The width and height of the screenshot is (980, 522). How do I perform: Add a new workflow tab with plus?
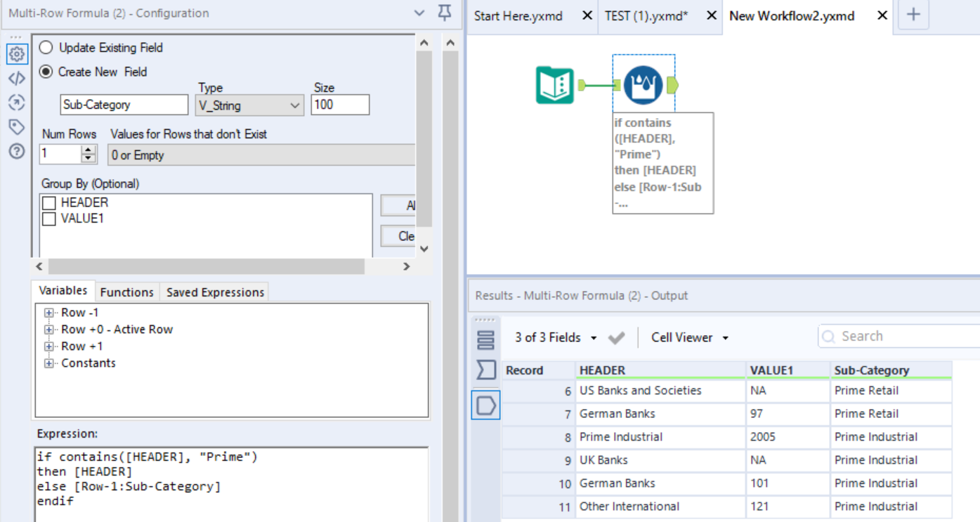pyautogui.click(x=913, y=15)
